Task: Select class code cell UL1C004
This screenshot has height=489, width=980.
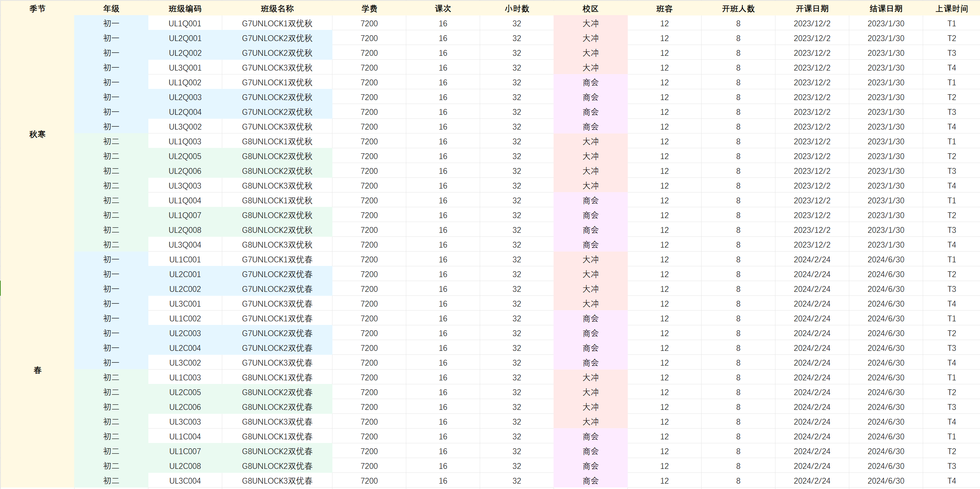Action: 185,436
